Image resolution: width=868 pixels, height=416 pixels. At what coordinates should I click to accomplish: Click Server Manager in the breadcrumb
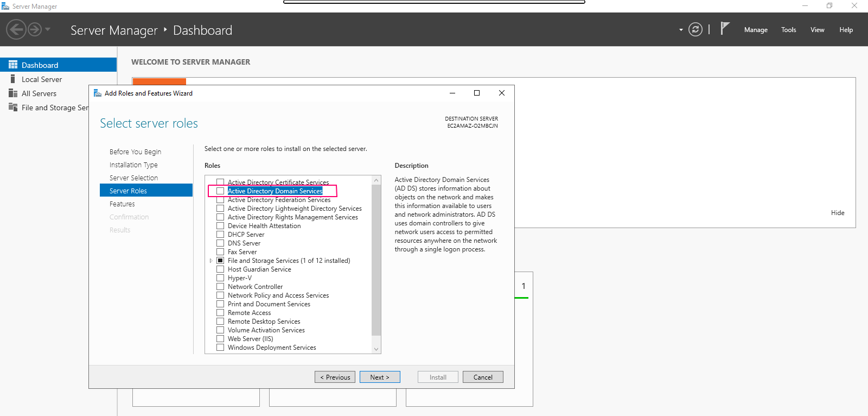coord(114,30)
